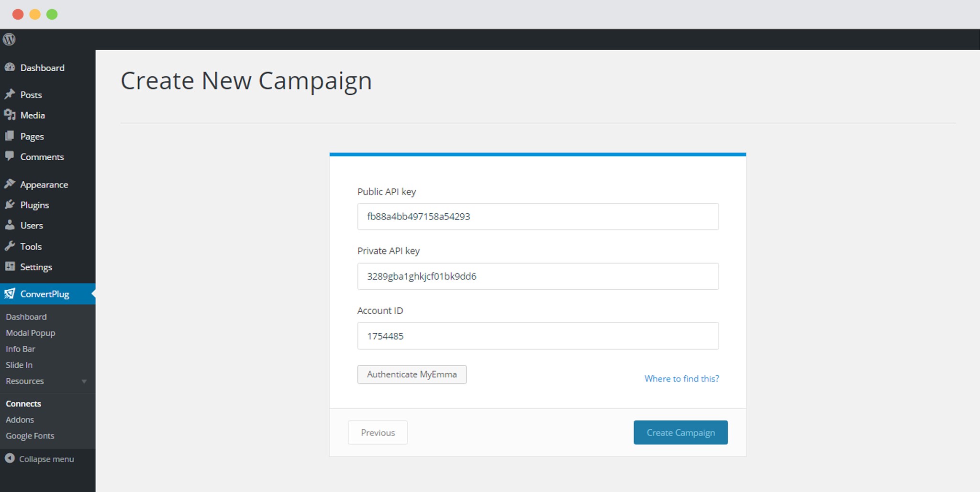Image resolution: width=980 pixels, height=492 pixels.
Task: Open the Tools wrench icon
Action: point(10,246)
